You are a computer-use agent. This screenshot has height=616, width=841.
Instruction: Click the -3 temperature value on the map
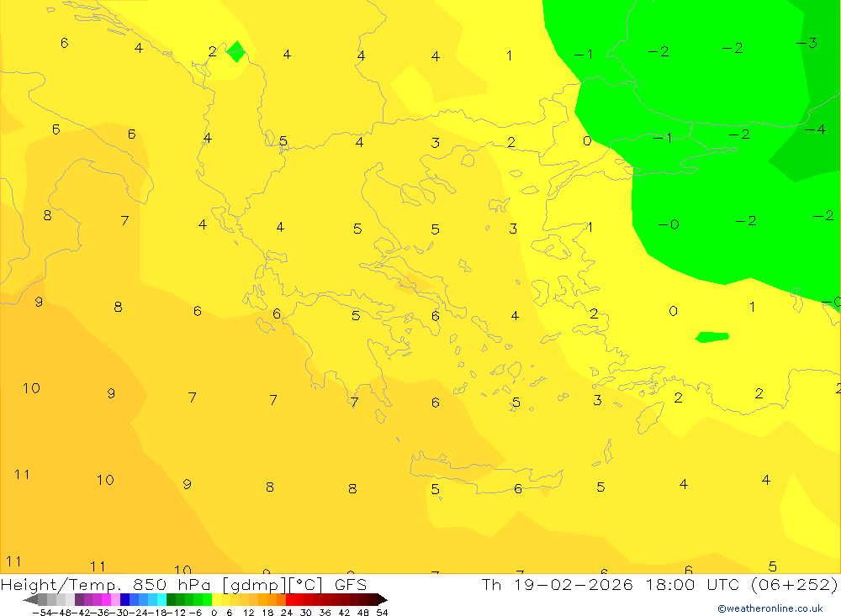click(807, 43)
